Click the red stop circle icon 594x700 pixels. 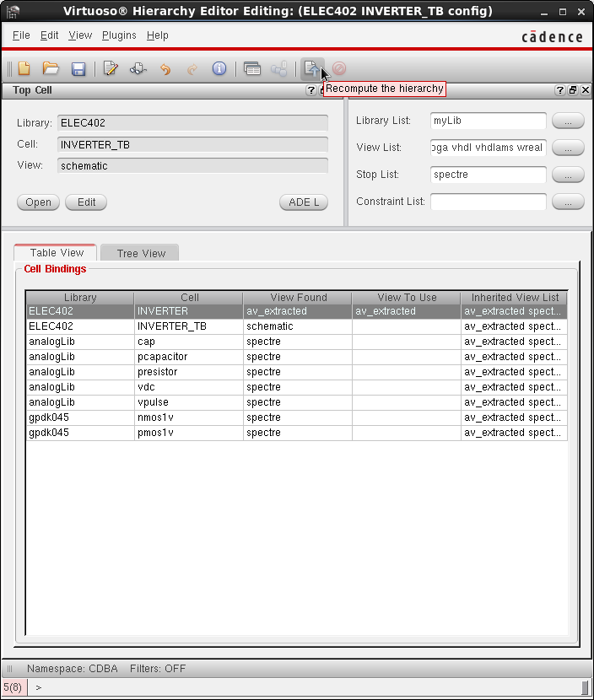point(339,68)
